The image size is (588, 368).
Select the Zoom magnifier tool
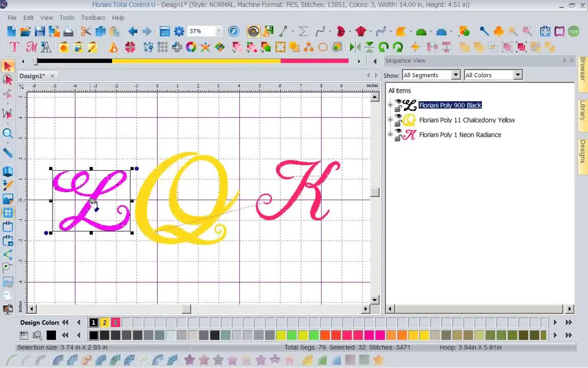pos(9,134)
